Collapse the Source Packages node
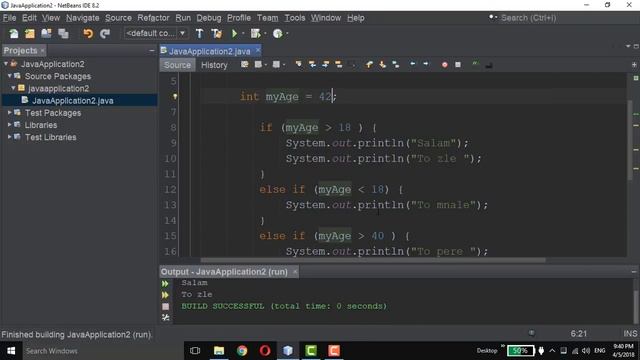 pyautogui.click(x=9, y=76)
